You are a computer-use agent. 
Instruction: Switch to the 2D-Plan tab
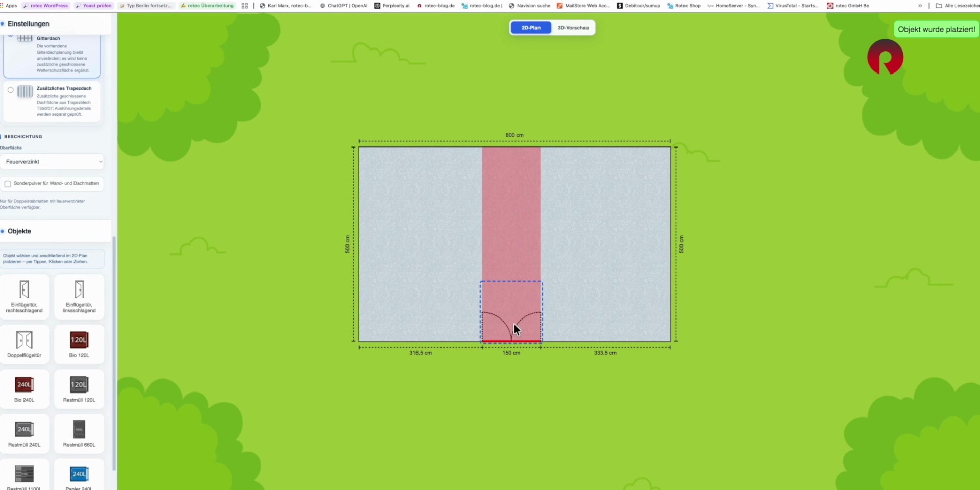click(x=531, y=28)
